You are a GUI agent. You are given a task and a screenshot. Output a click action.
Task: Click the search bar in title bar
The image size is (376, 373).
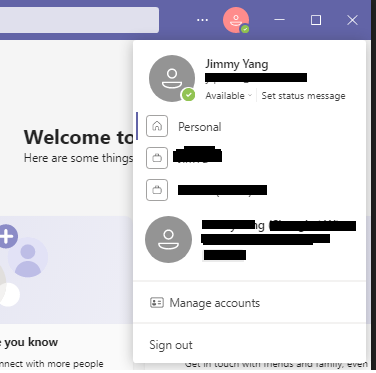pos(79,20)
